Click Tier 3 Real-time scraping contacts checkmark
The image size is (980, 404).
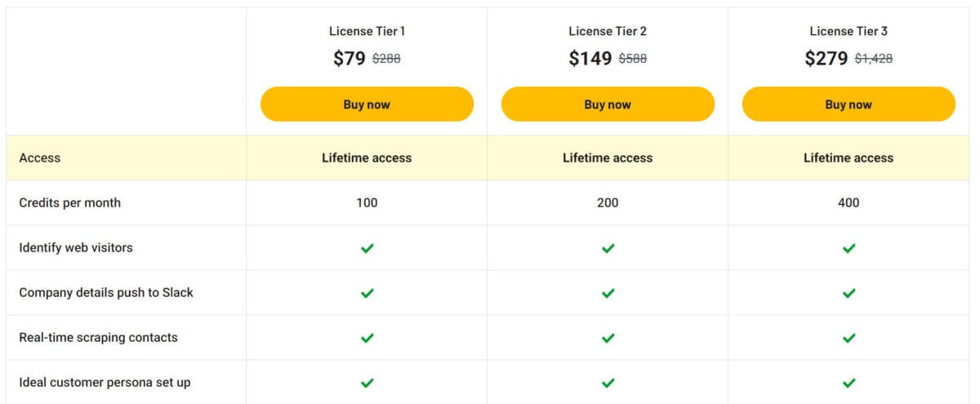[x=849, y=338]
